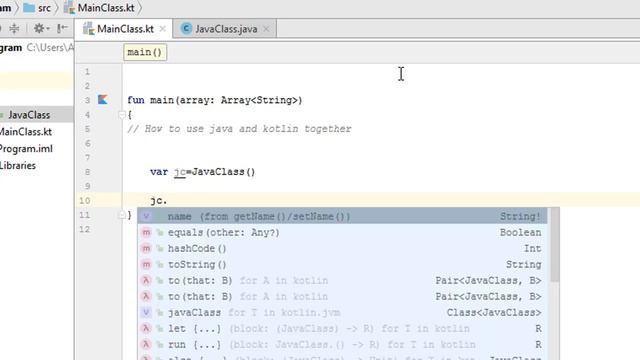Image resolution: width=640 pixels, height=360 pixels.
Task: Close the MainClass.kt tab
Action: point(162,29)
